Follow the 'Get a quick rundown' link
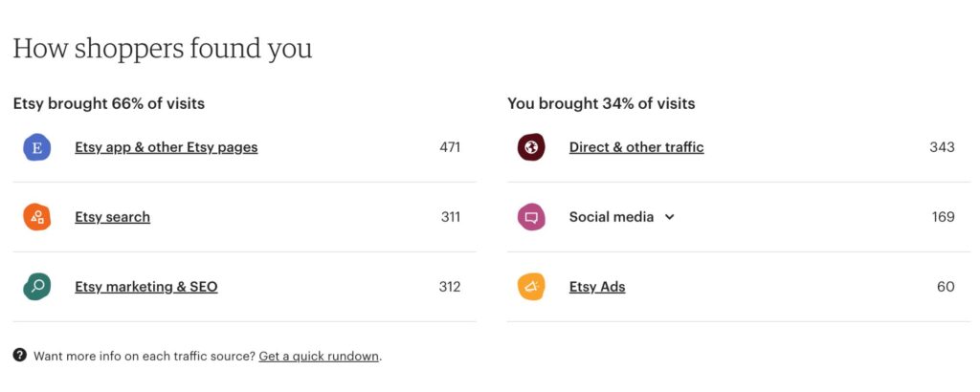This screenshot has height=392, width=980. pyautogui.click(x=319, y=357)
